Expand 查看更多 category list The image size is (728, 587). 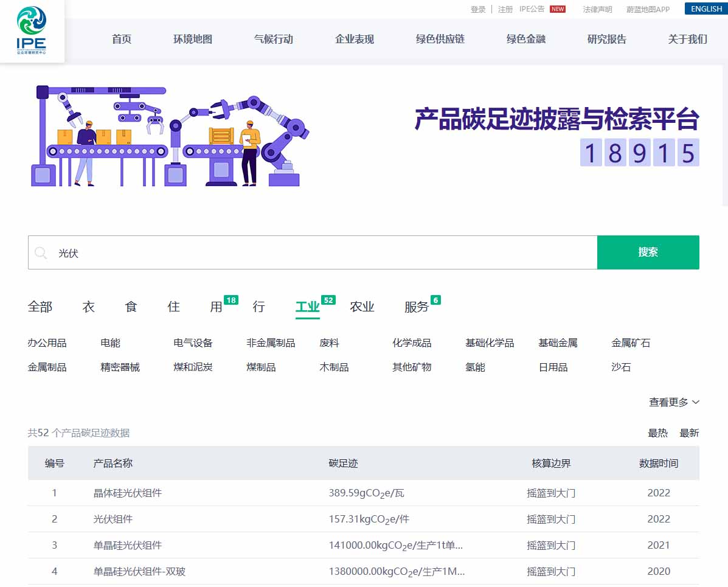click(674, 402)
